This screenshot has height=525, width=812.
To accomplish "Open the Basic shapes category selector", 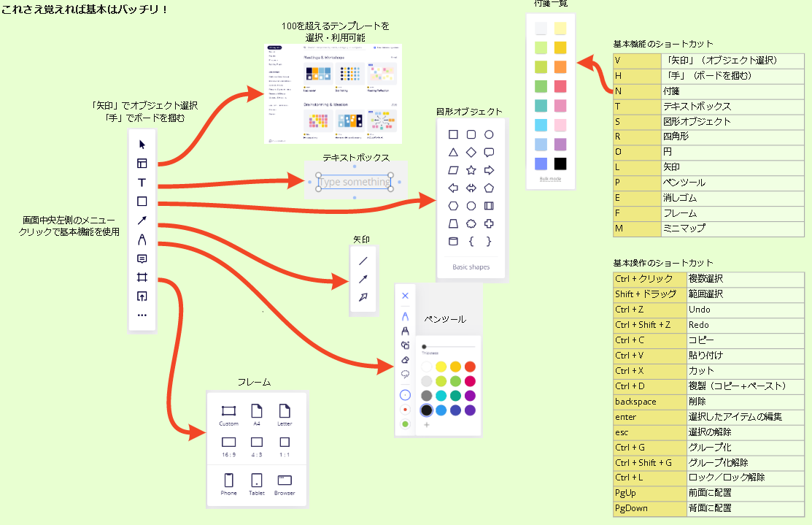I will click(471, 267).
